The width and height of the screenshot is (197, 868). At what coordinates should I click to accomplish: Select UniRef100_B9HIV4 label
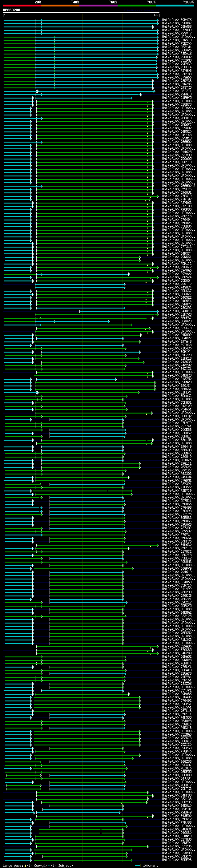click(x=176, y=352)
